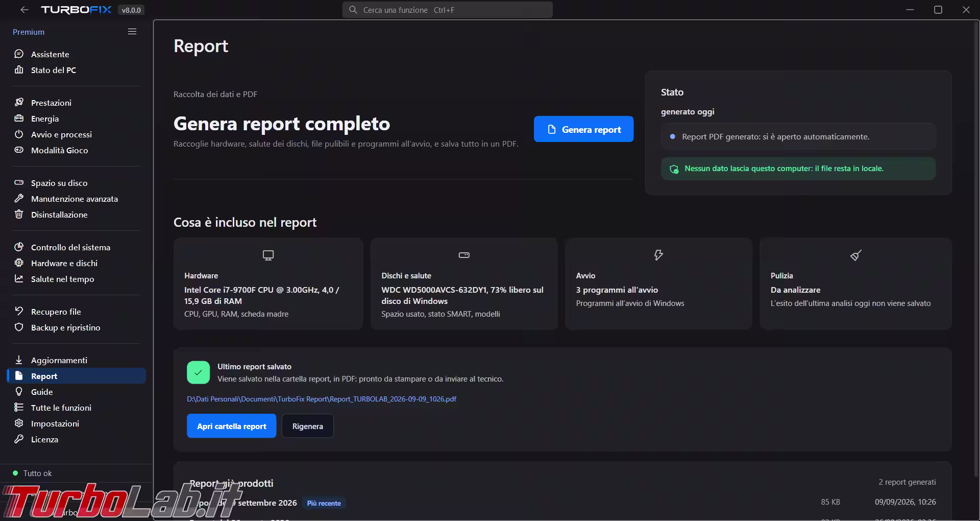Click the Più recente badge
The width and height of the screenshot is (980, 521).
tap(324, 503)
